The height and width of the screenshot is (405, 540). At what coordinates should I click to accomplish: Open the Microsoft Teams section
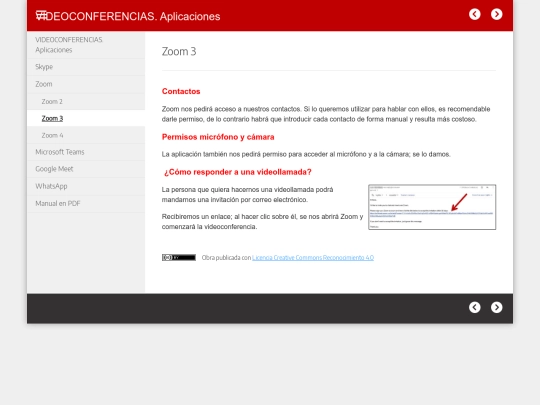(x=86, y=152)
